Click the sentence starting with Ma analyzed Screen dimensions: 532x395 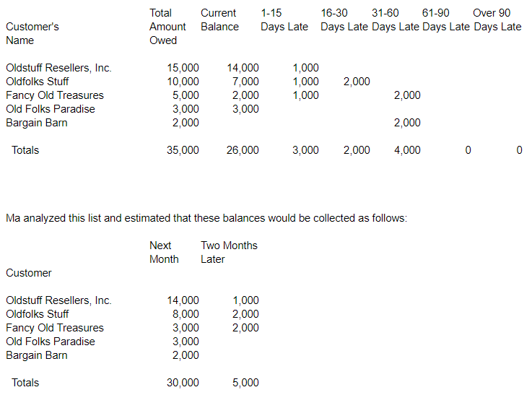click(206, 218)
